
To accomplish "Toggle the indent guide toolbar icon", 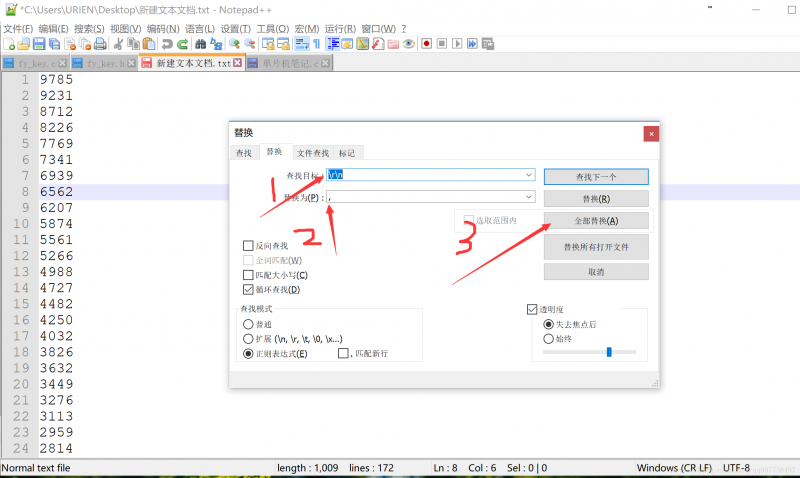I will (333, 44).
